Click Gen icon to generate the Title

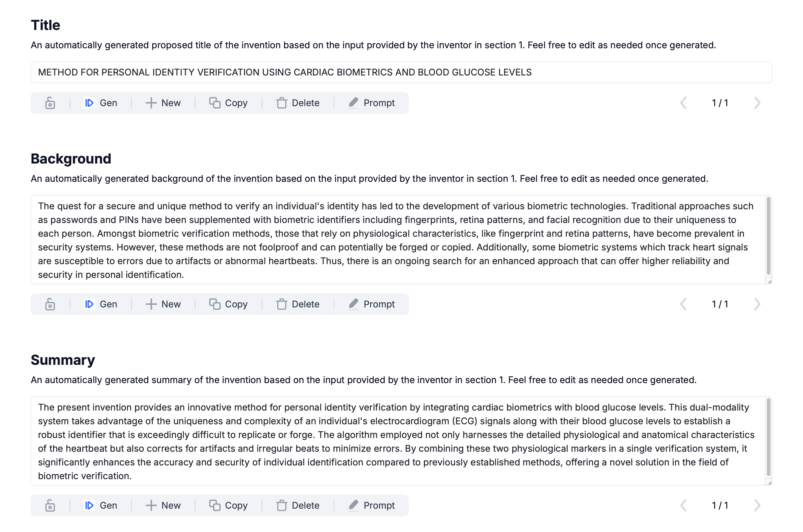tap(89, 103)
